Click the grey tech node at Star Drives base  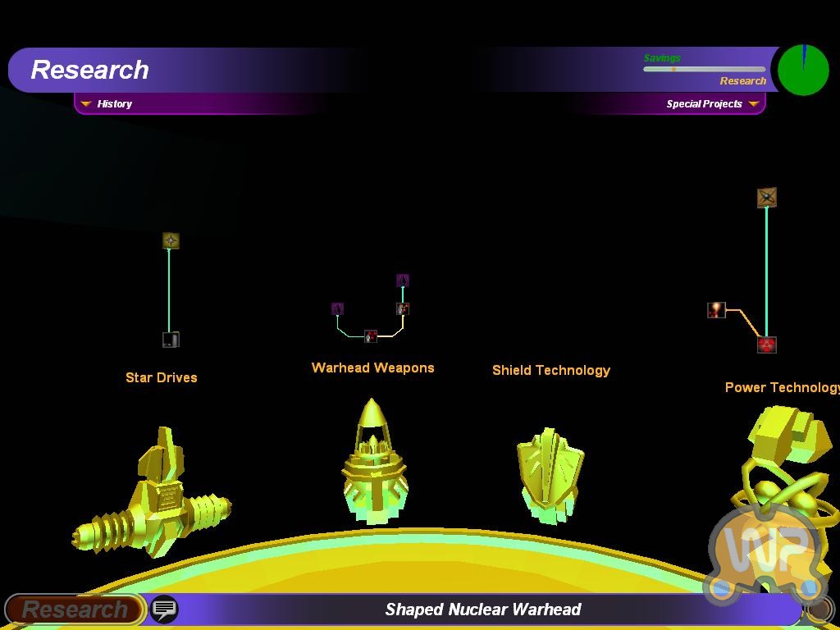pos(171,340)
